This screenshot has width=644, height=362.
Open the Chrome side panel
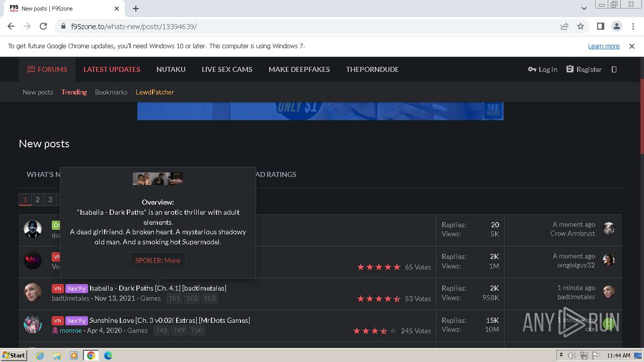[600, 26]
